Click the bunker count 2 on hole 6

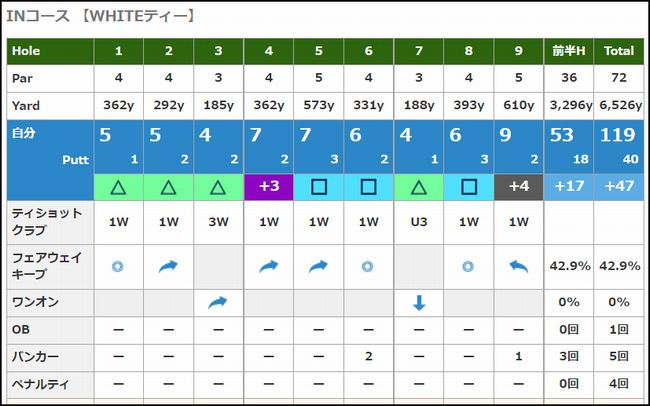pos(368,357)
